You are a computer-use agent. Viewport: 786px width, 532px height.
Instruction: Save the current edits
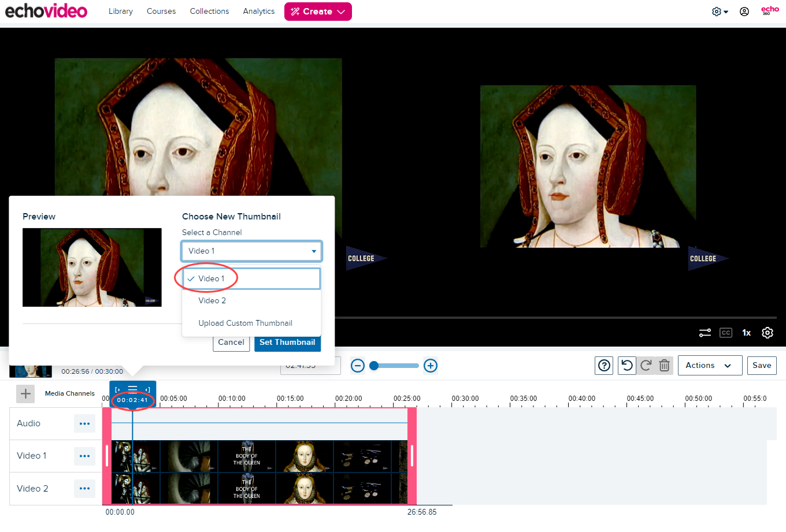[762, 365]
